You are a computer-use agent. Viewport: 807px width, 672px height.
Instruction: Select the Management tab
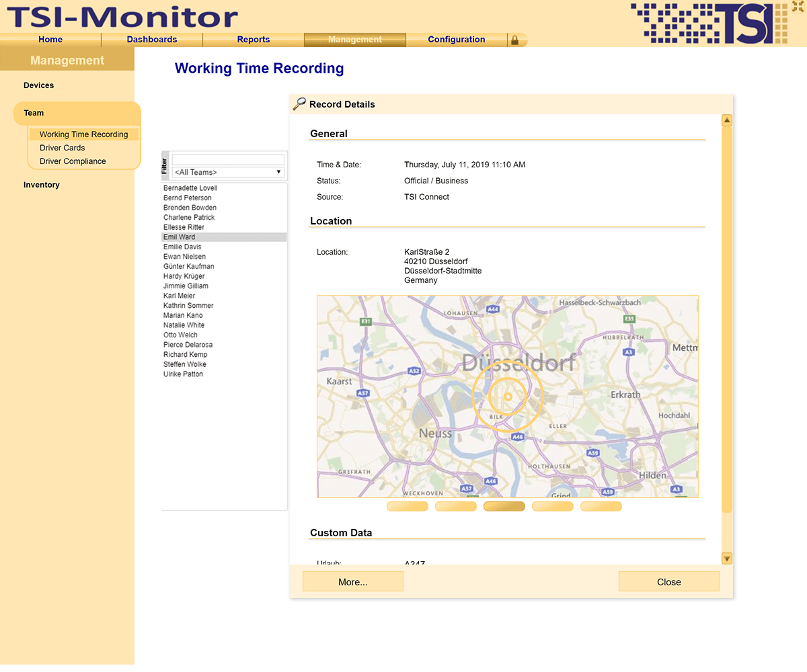[355, 40]
